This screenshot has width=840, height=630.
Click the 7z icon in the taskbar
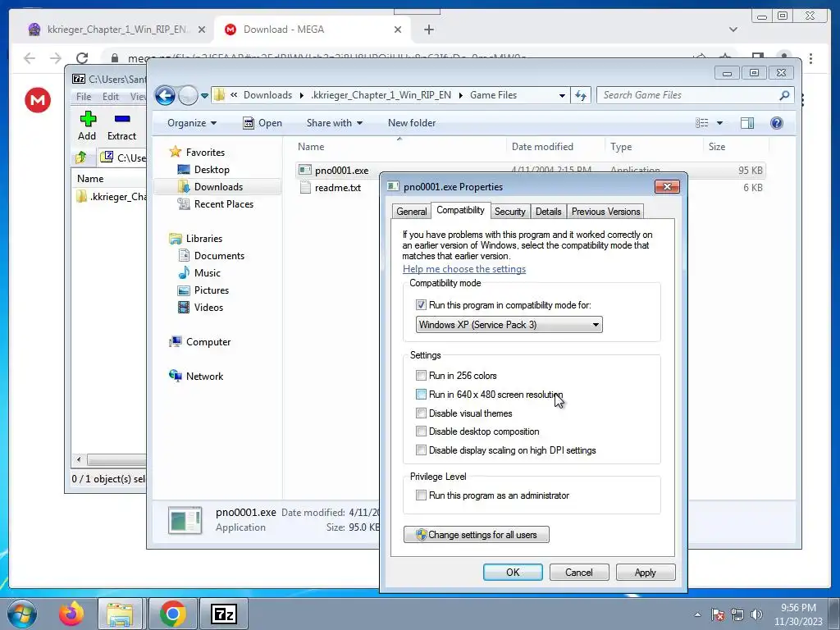pyautogui.click(x=224, y=614)
